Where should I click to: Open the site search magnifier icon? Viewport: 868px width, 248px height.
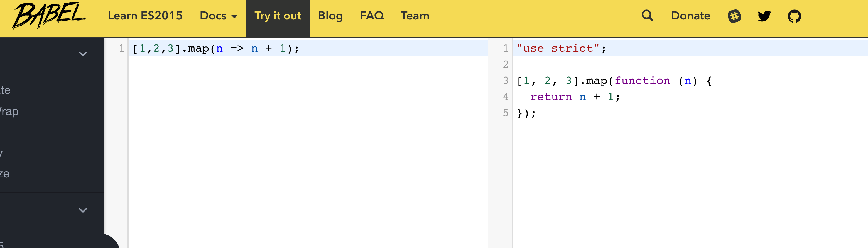(647, 16)
